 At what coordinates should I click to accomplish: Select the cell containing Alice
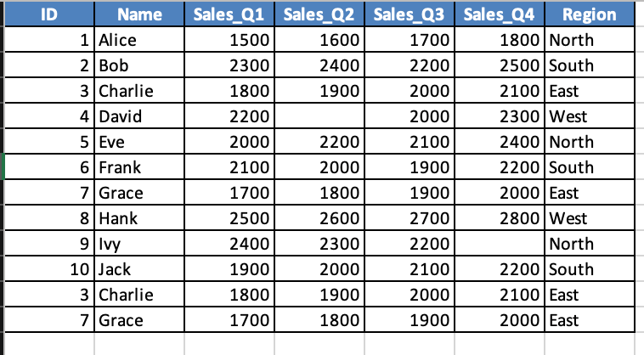click(x=139, y=40)
